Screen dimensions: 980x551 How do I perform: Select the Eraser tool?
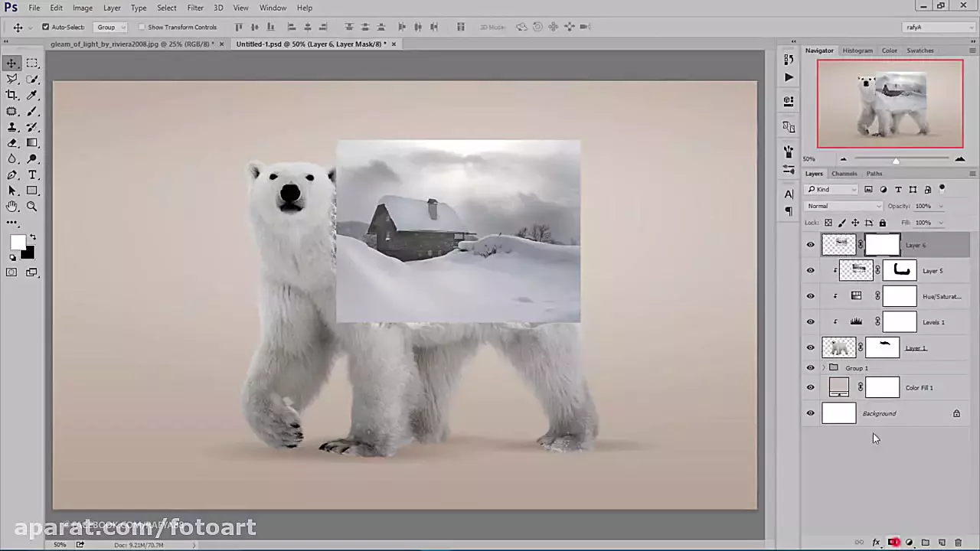click(x=12, y=143)
